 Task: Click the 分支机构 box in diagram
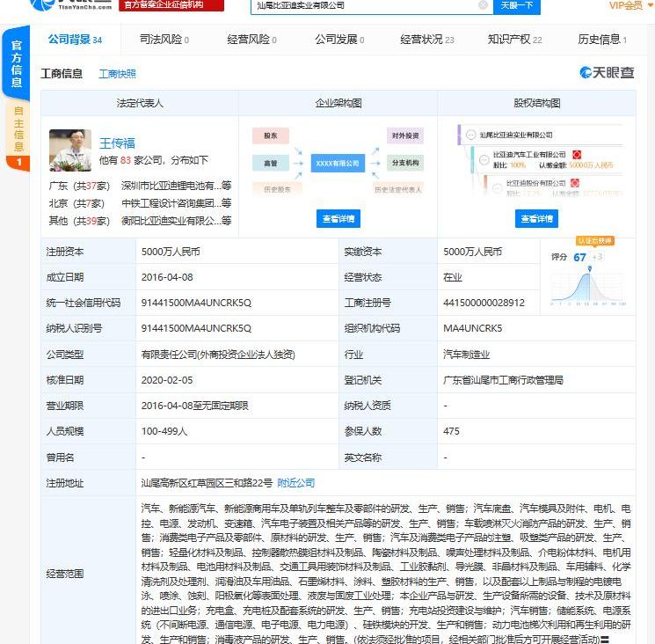pos(405,163)
